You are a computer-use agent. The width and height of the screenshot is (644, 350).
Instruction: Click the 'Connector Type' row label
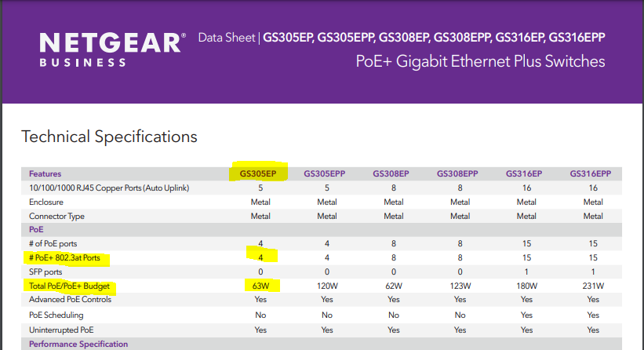click(x=56, y=216)
